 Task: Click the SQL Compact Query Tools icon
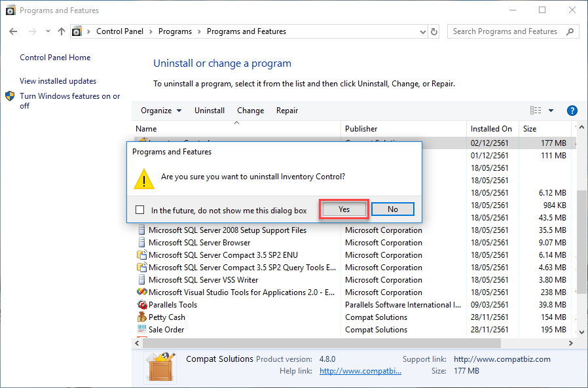pyautogui.click(x=141, y=268)
